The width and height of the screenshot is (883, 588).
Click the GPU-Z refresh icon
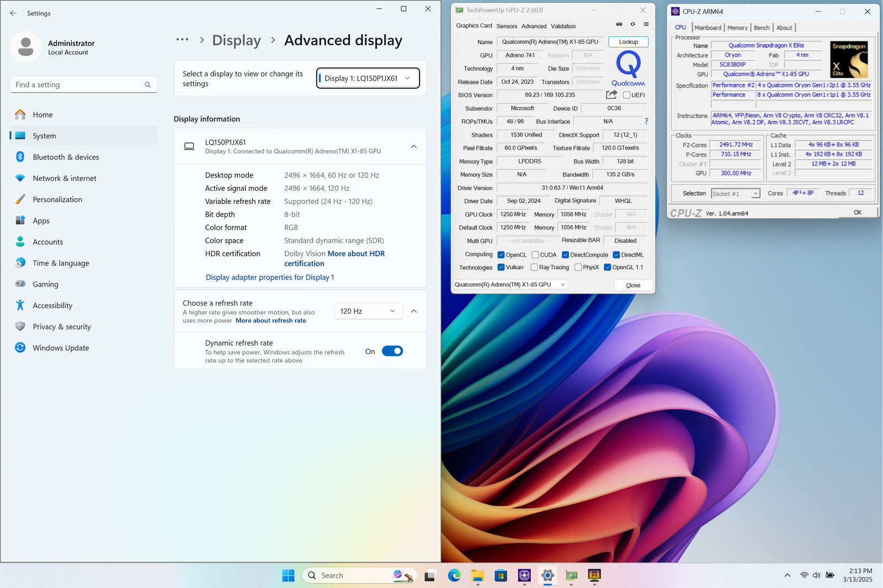(x=632, y=24)
